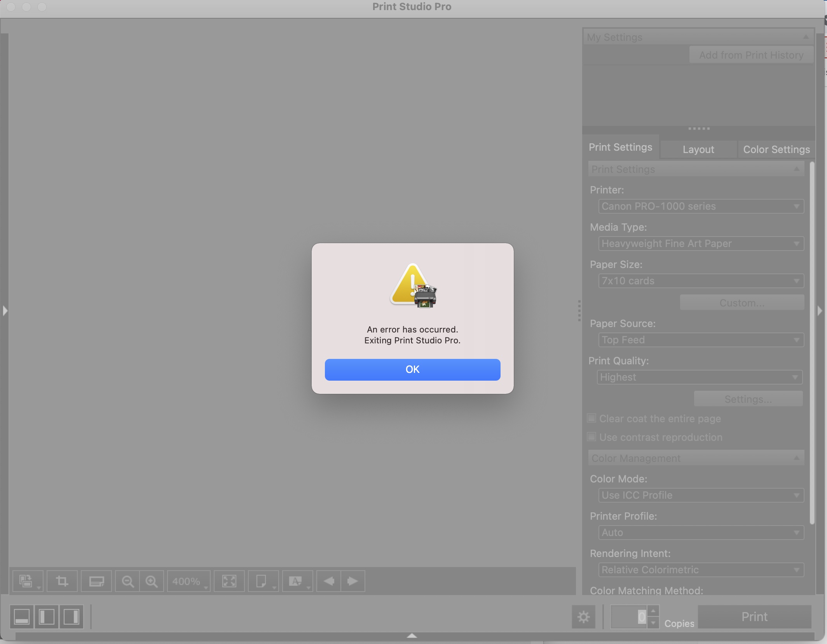The image size is (827, 644).
Task: Click the zoom out magnifier icon
Action: pyautogui.click(x=127, y=581)
